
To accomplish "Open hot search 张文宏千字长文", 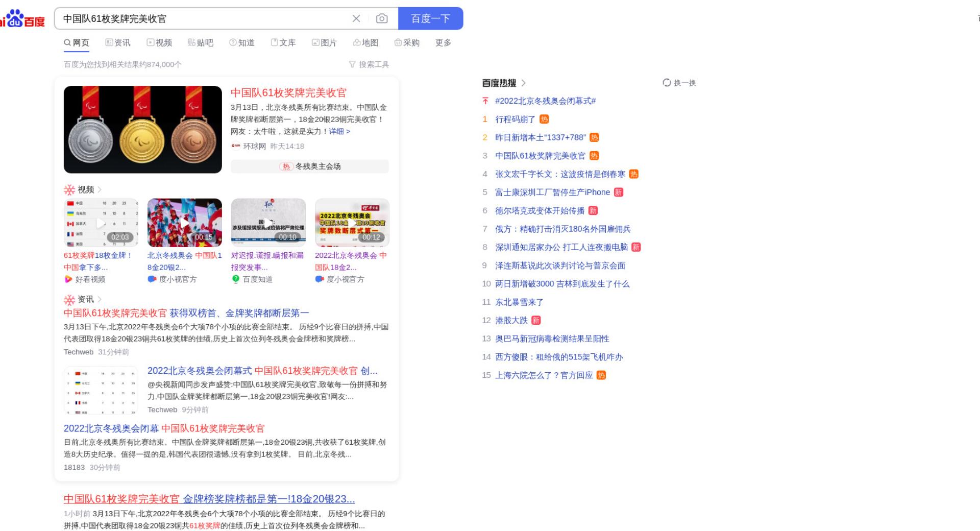I will [x=560, y=174].
